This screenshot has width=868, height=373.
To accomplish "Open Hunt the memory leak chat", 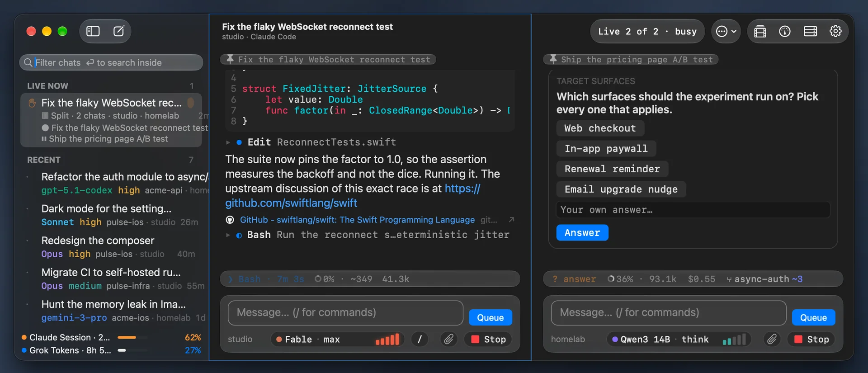I will pos(115,311).
